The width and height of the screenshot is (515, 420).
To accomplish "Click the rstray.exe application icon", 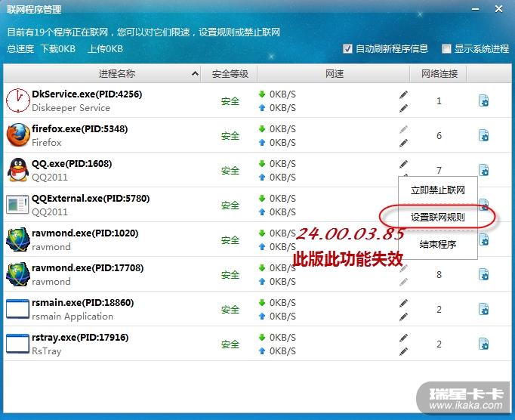I will 17,344.
